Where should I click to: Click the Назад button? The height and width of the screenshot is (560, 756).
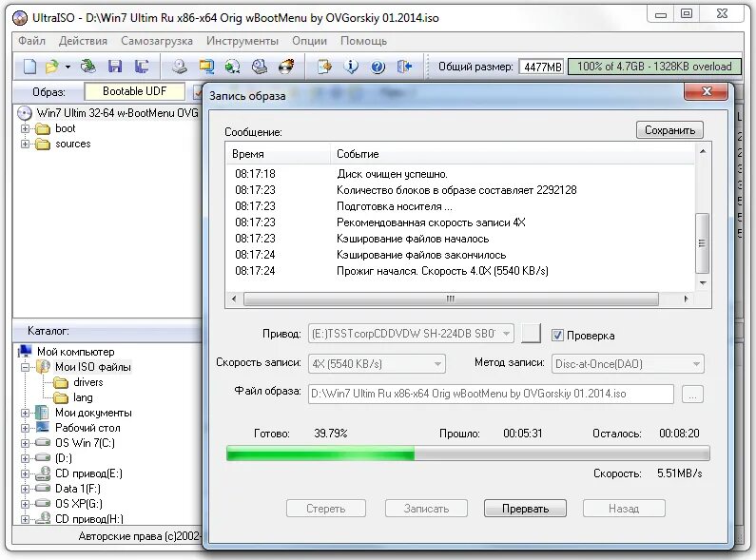624,509
